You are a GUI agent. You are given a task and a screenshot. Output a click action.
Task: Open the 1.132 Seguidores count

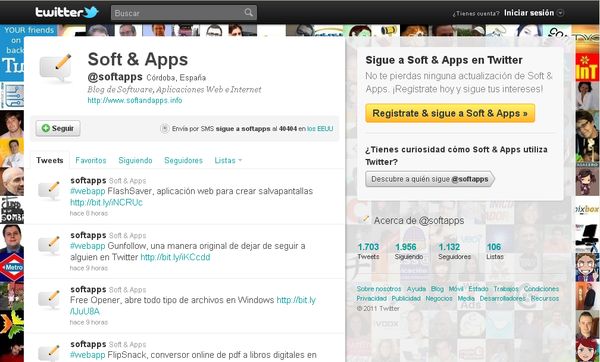454,251
